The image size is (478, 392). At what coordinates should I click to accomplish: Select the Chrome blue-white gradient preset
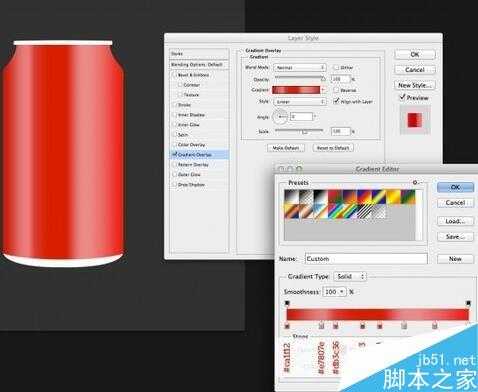coord(321,211)
